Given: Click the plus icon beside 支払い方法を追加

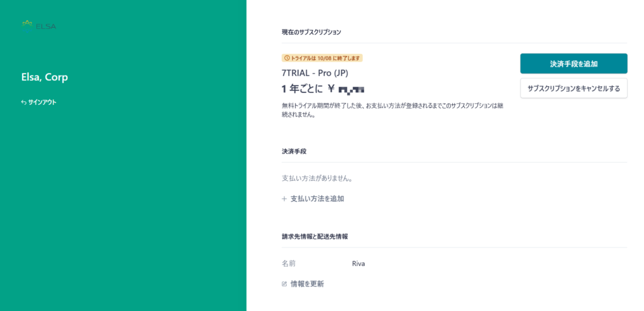Looking at the screenshot, I should (284, 199).
